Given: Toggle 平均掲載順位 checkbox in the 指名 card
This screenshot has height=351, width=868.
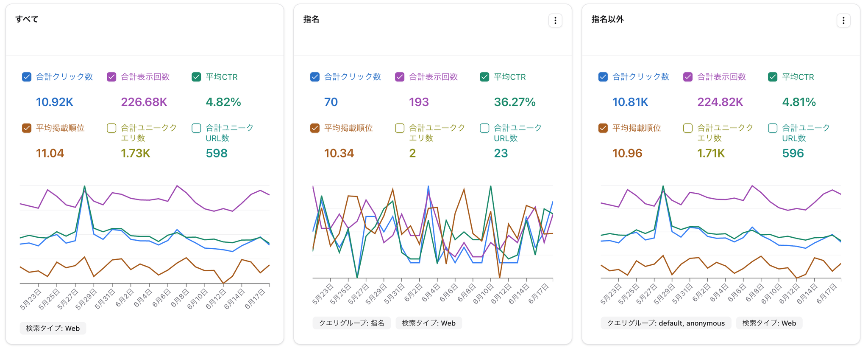Looking at the screenshot, I should point(315,128).
